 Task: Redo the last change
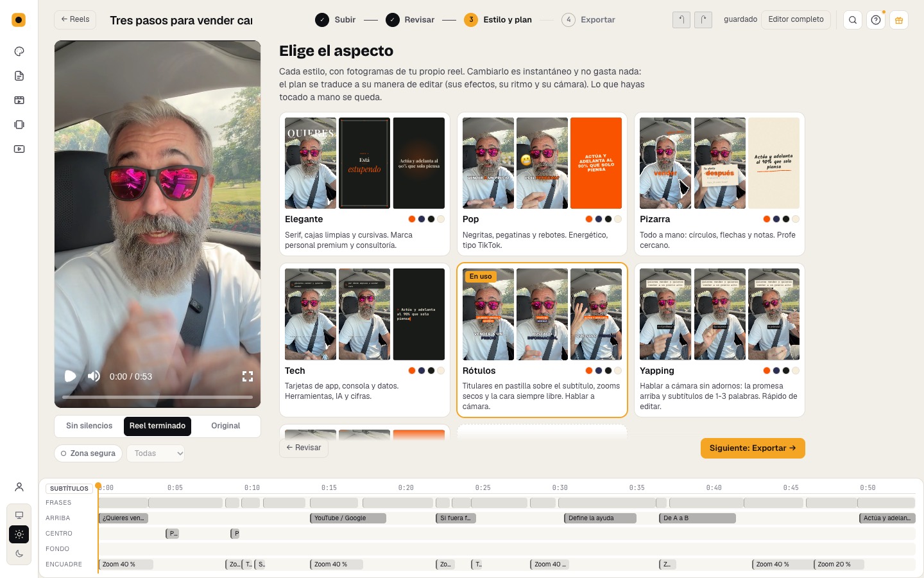coord(703,20)
